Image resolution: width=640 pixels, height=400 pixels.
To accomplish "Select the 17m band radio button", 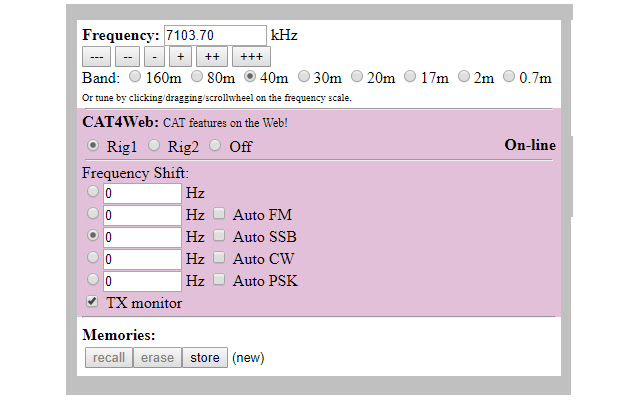I will pyautogui.click(x=410, y=76).
